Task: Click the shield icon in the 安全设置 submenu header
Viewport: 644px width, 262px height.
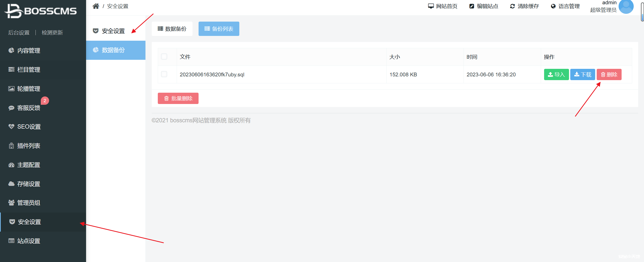Action: (96, 31)
